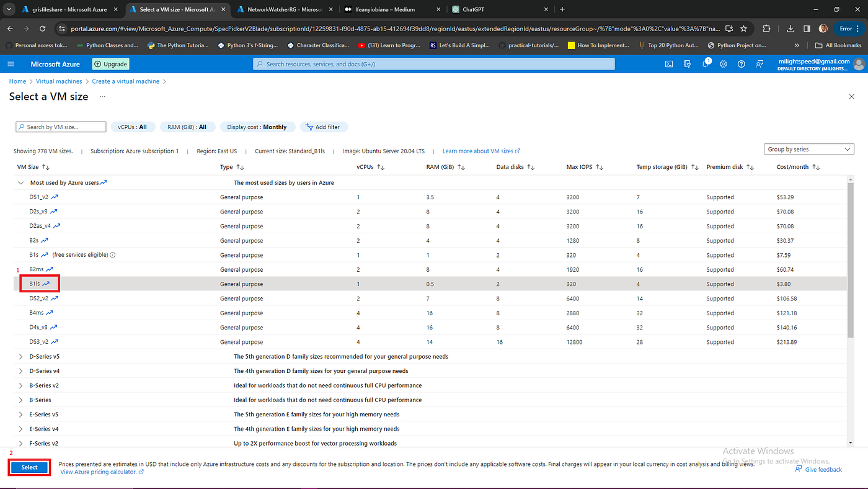The image size is (868, 489).
Task: Go back in browser
Action: [11, 29]
